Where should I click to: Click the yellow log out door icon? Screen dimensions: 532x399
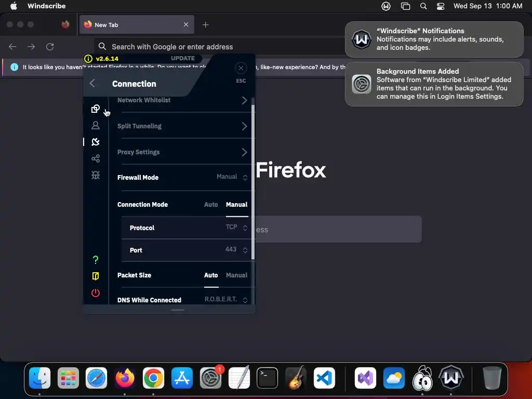(96, 276)
